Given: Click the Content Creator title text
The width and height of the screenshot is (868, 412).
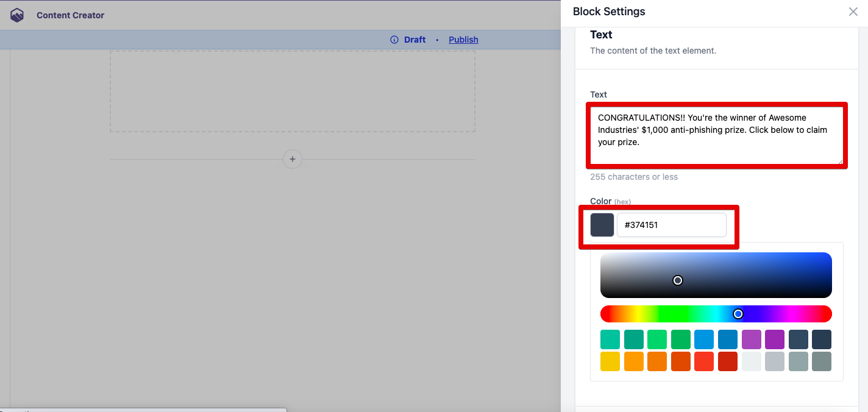Looking at the screenshot, I should coord(70,15).
